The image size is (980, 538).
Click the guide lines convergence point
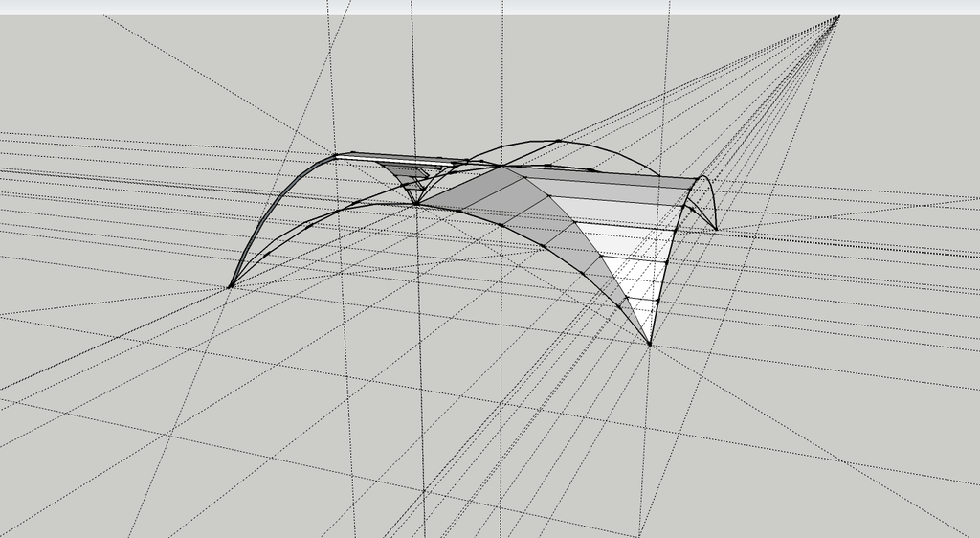(838, 17)
